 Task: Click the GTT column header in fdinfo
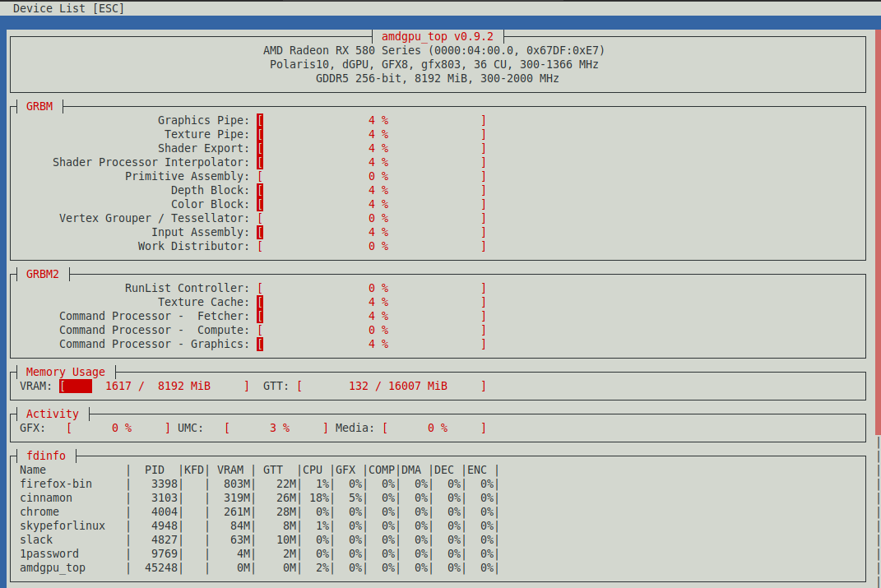[273, 470]
